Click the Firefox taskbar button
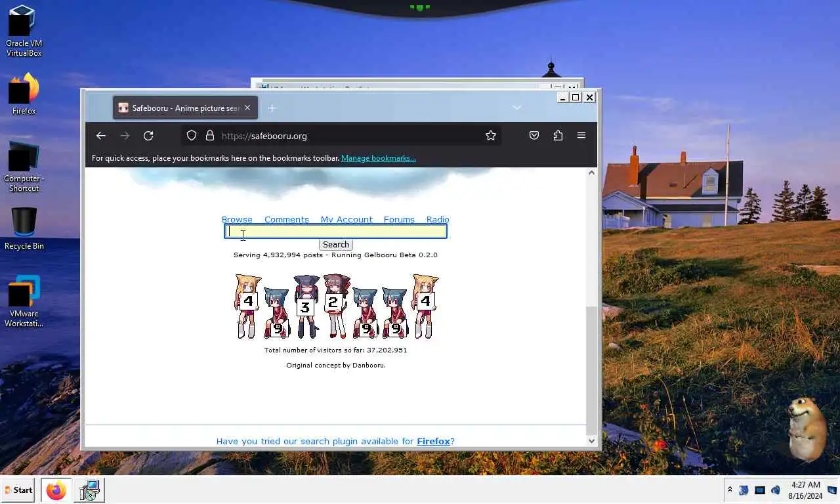This screenshot has height=504, width=840. (x=56, y=490)
